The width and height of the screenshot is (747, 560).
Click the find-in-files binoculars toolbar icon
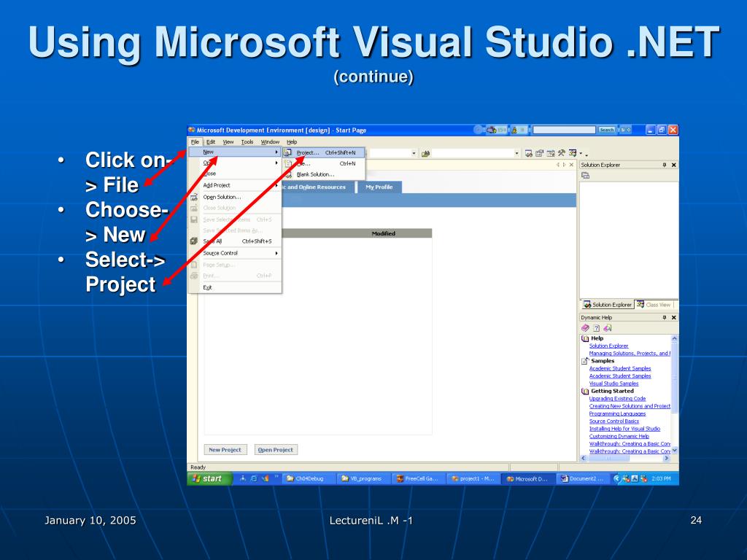425,153
